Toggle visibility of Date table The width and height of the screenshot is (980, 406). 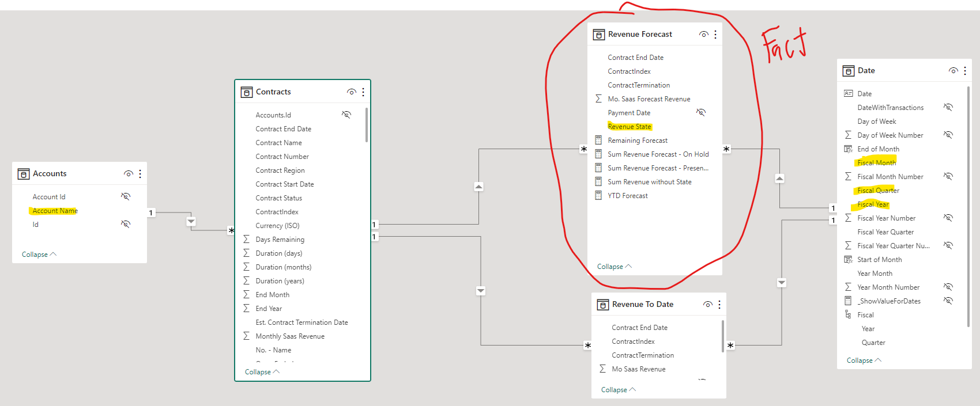point(953,70)
